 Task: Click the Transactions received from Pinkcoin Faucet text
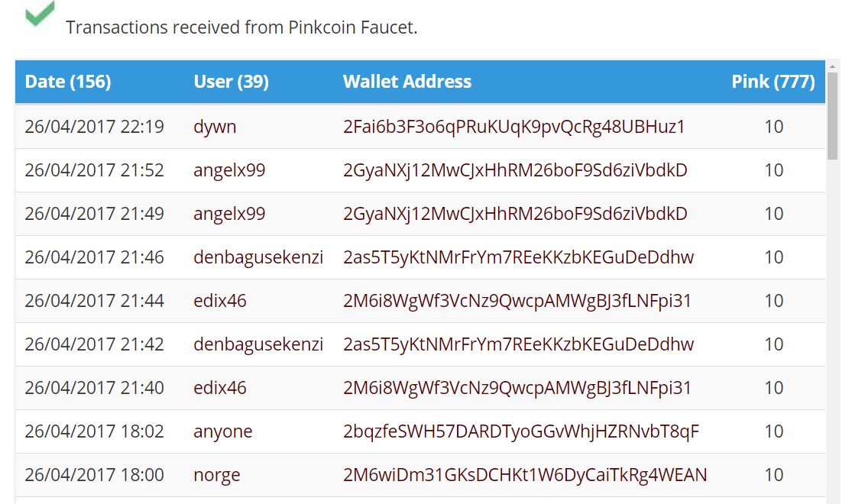pyautogui.click(x=241, y=27)
